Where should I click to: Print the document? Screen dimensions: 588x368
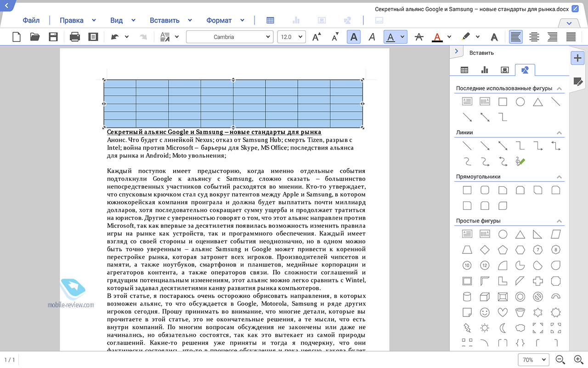point(75,37)
